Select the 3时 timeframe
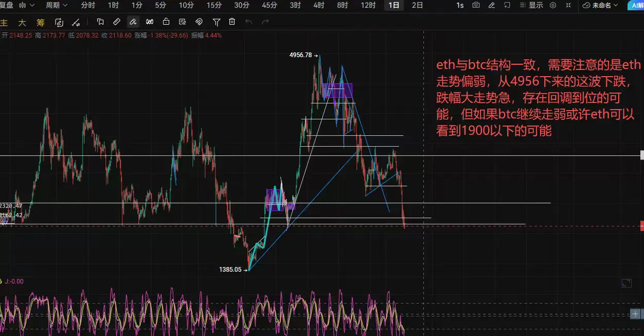The width and height of the screenshot is (644, 336). [295, 5]
